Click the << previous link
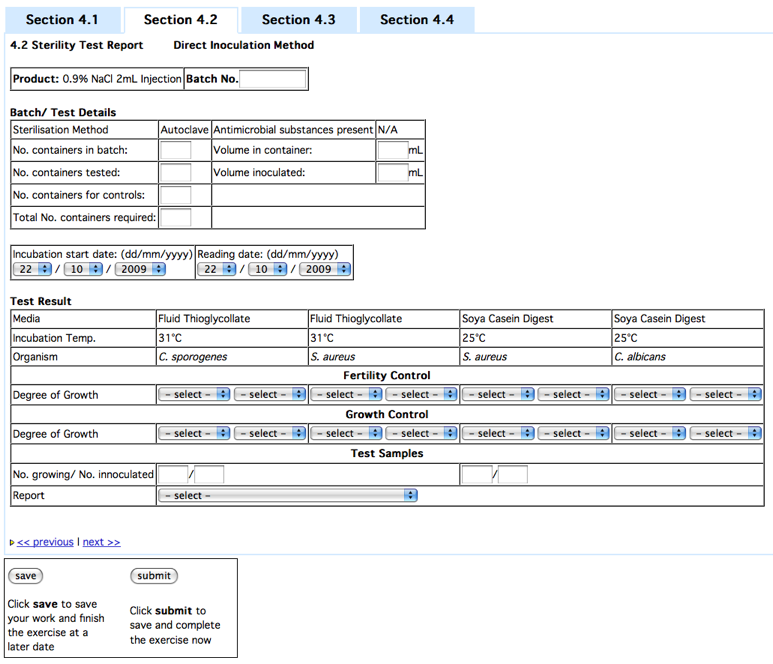 pyautogui.click(x=45, y=542)
